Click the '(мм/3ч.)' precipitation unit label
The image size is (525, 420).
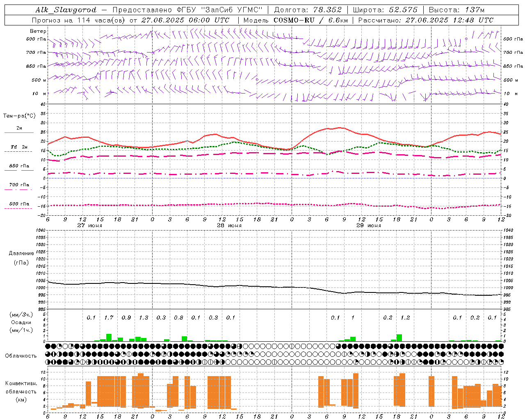click(x=21, y=315)
